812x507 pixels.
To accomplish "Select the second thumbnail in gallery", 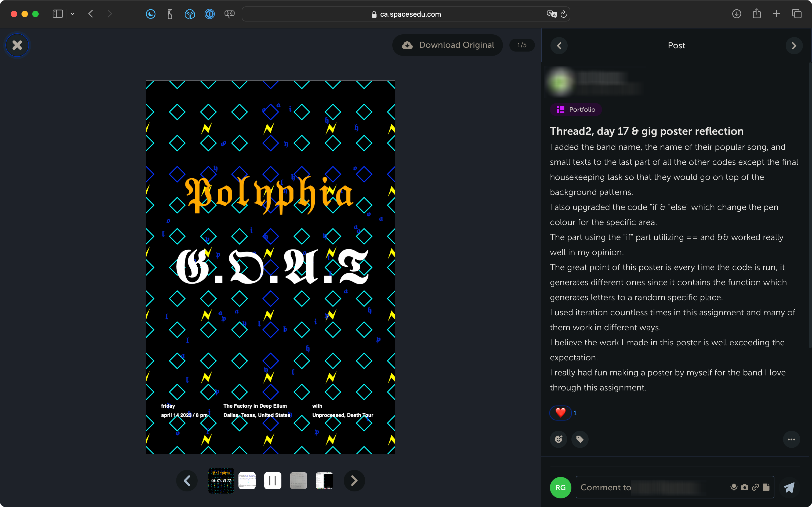I will [247, 480].
